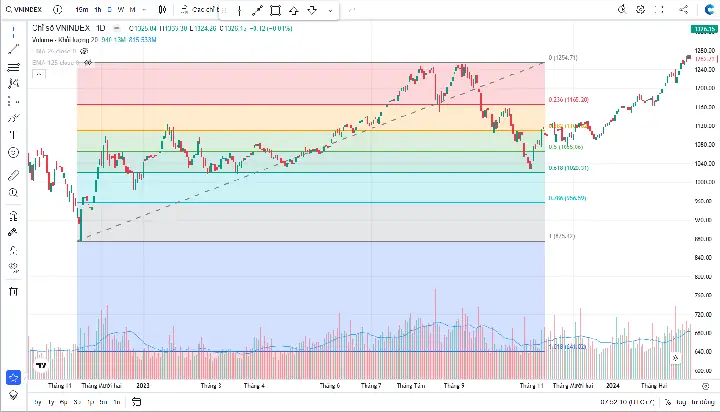The width and height of the screenshot is (720, 412).
Task: Toggle fullscreen mode icon in top bar
Action: [659, 9]
